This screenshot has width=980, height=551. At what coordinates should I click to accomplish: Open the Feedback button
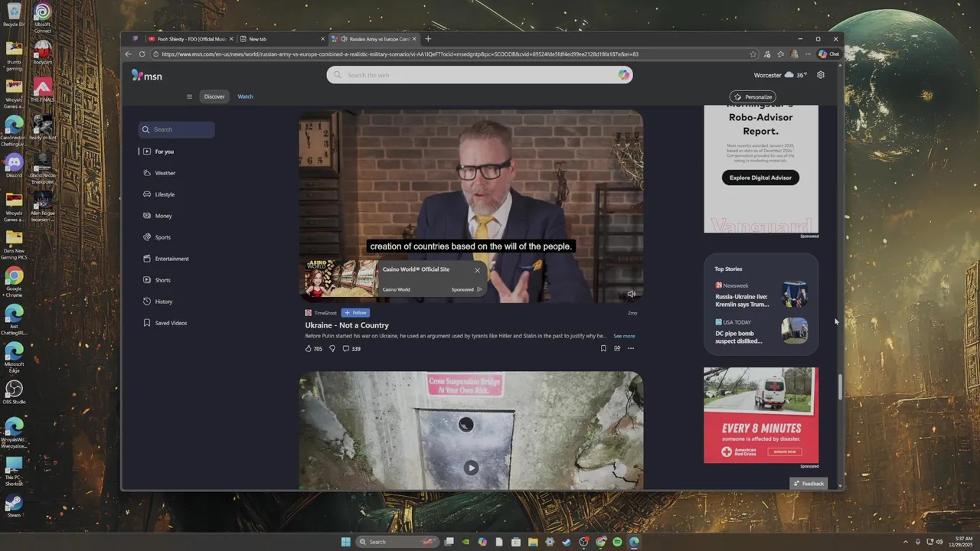808,484
